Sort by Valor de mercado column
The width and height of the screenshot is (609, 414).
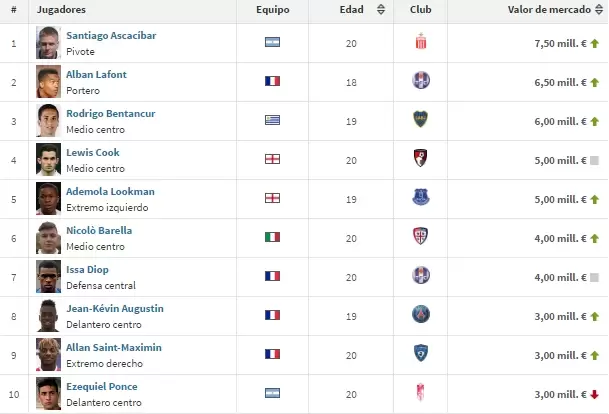(x=546, y=10)
